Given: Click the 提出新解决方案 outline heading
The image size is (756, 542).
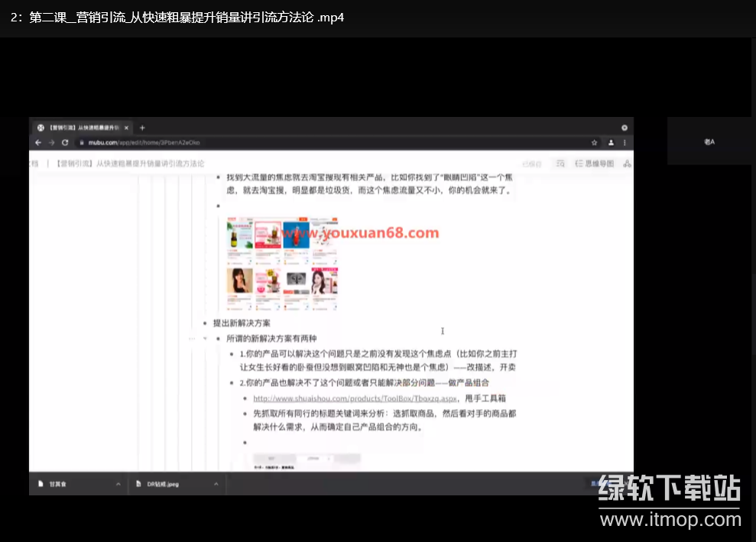Looking at the screenshot, I should pos(242,323).
